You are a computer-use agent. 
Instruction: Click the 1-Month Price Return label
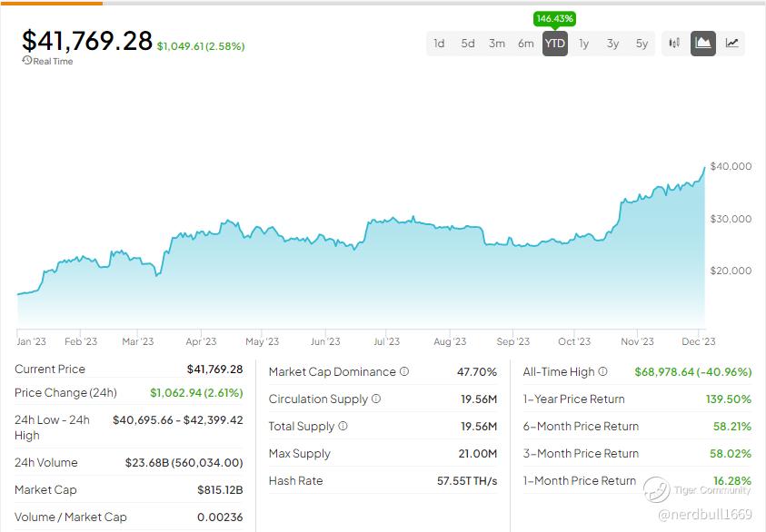click(x=580, y=481)
